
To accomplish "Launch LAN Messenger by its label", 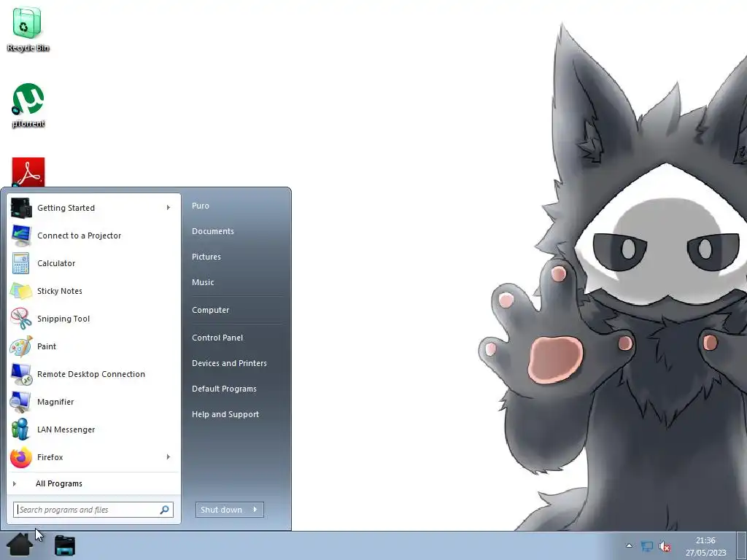I will 66,429.
